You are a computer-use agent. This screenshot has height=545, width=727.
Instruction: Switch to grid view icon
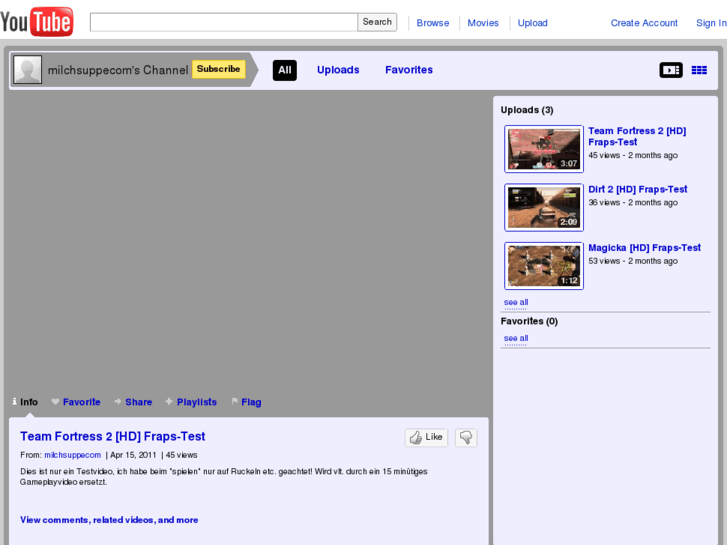(699, 70)
